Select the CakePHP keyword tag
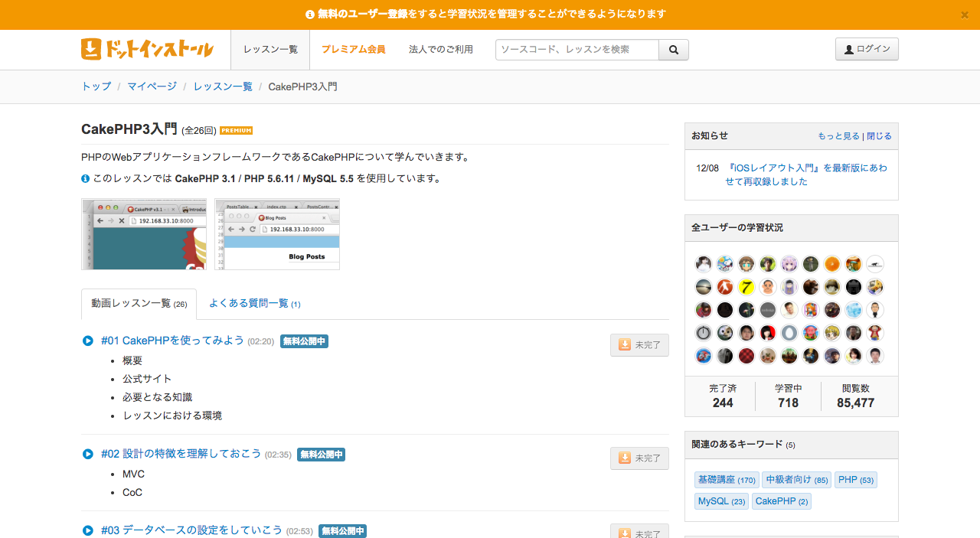The height and width of the screenshot is (538, 980). click(782, 501)
